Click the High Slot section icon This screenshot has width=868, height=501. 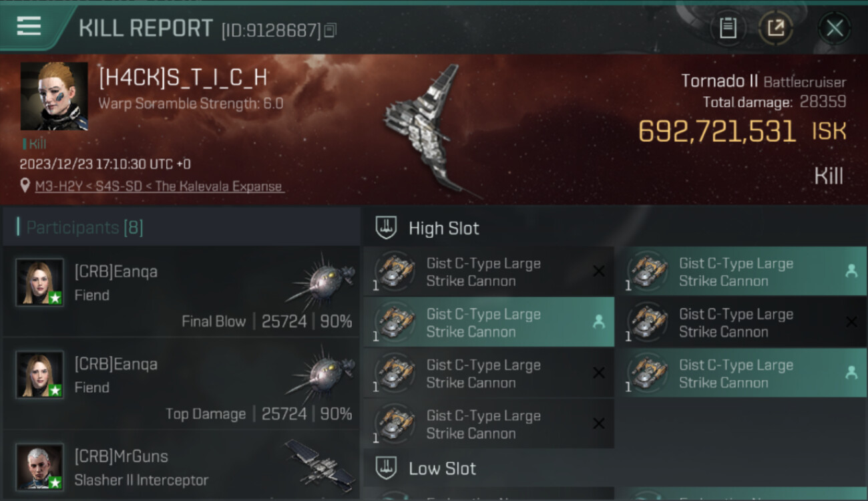(x=386, y=228)
